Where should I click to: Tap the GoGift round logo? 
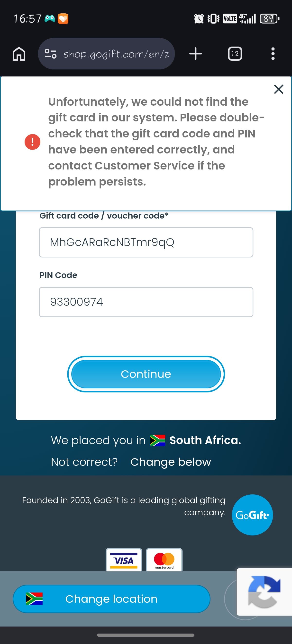pyautogui.click(x=252, y=515)
